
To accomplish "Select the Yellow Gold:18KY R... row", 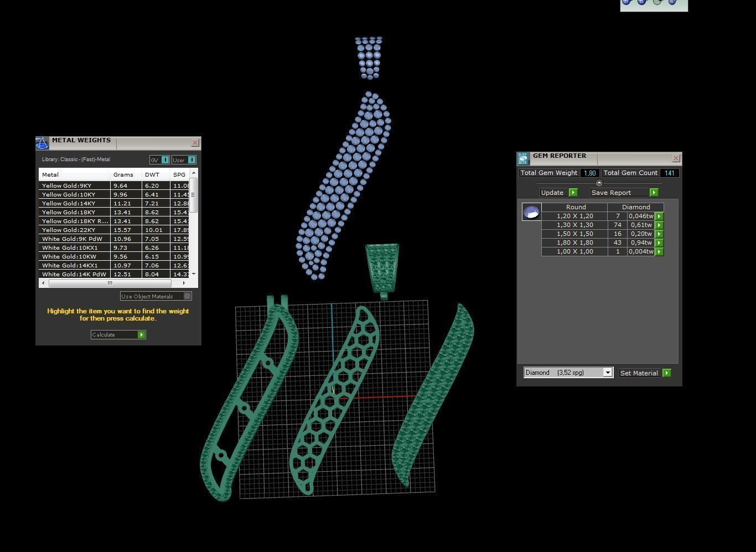I will click(x=114, y=221).
